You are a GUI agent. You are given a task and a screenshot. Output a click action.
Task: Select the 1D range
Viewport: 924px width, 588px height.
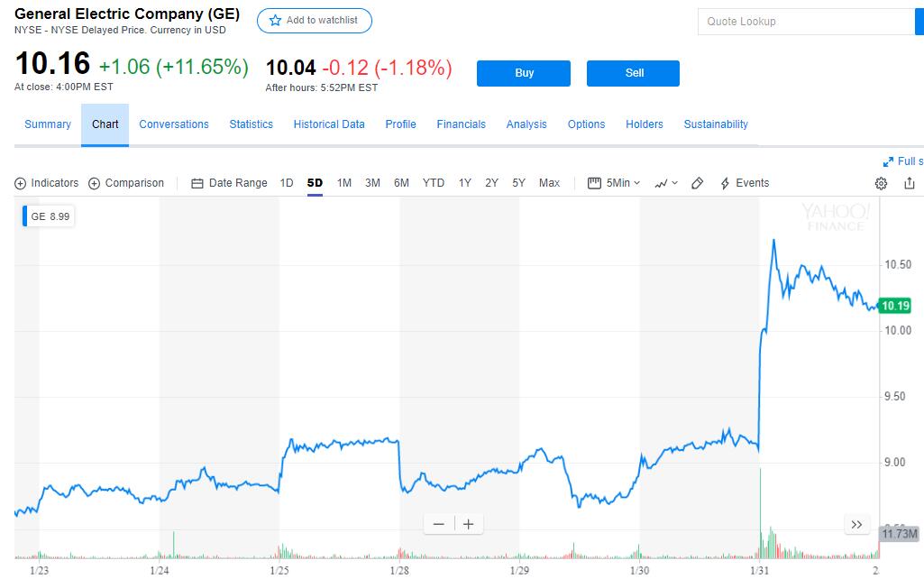pos(287,183)
